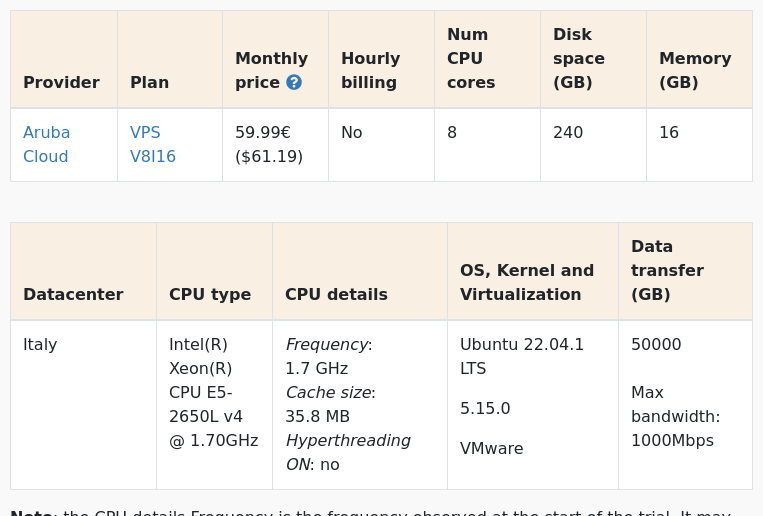Open the VPS V8I16 plan link

(x=152, y=144)
